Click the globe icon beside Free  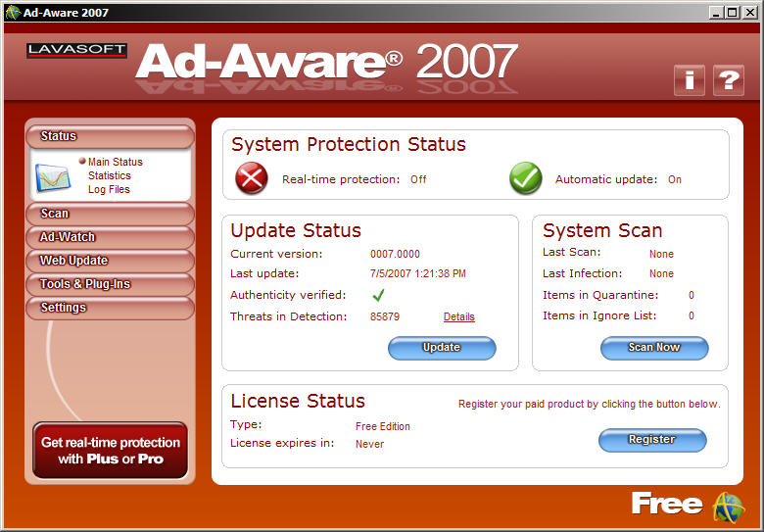click(729, 507)
